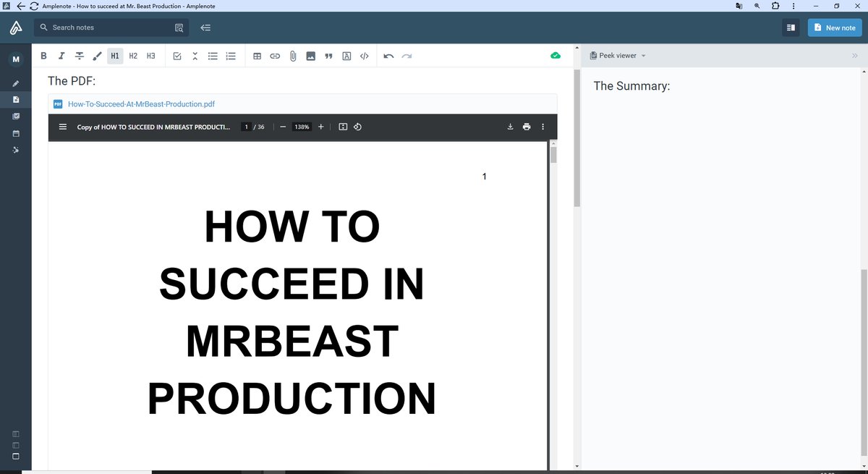Create a New note

click(x=835, y=27)
